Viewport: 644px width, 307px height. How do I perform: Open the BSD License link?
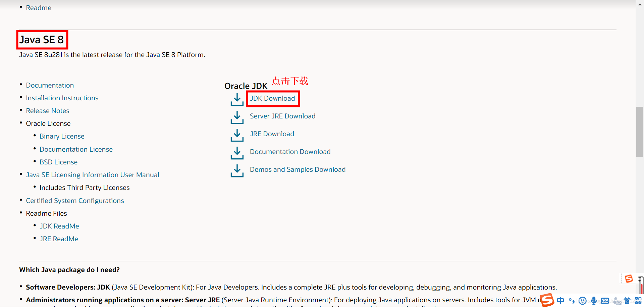pyautogui.click(x=58, y=162)
